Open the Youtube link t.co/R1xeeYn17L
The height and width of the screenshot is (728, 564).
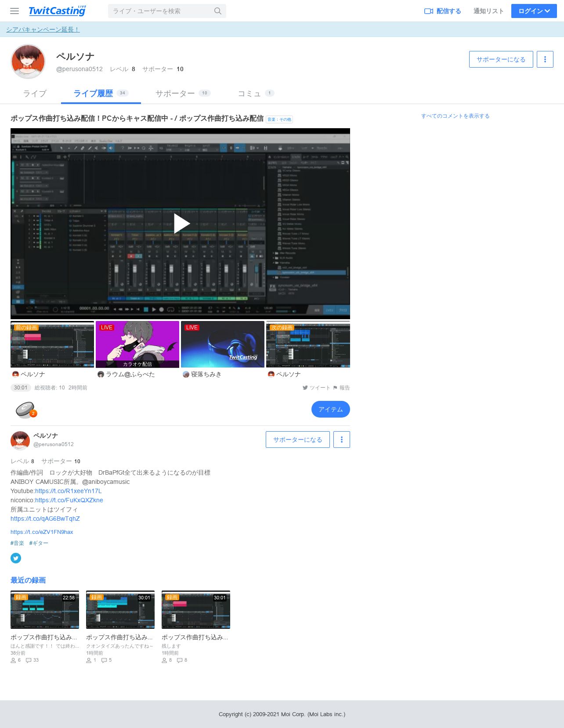pos(69,491)
